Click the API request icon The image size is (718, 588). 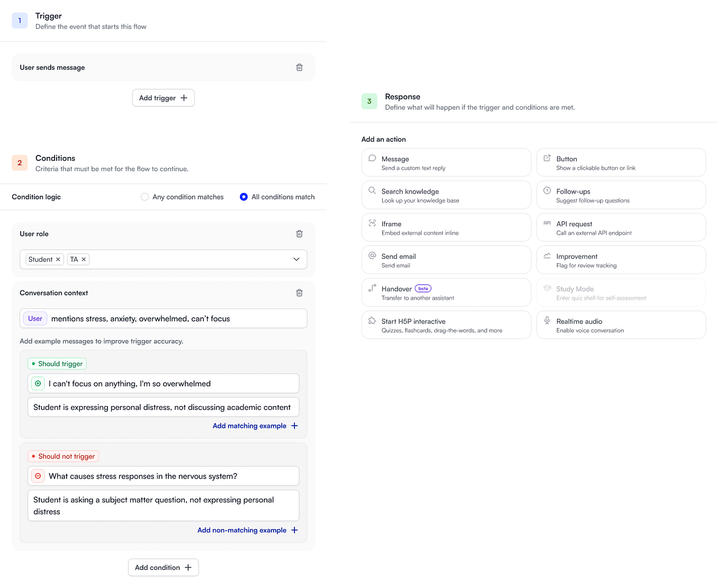pyautogui.click(x=547, y=223)
